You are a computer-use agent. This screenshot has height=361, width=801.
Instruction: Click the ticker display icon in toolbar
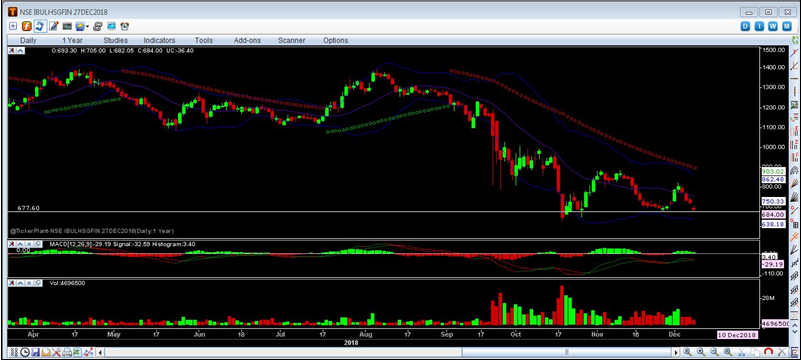click(67, 26)
